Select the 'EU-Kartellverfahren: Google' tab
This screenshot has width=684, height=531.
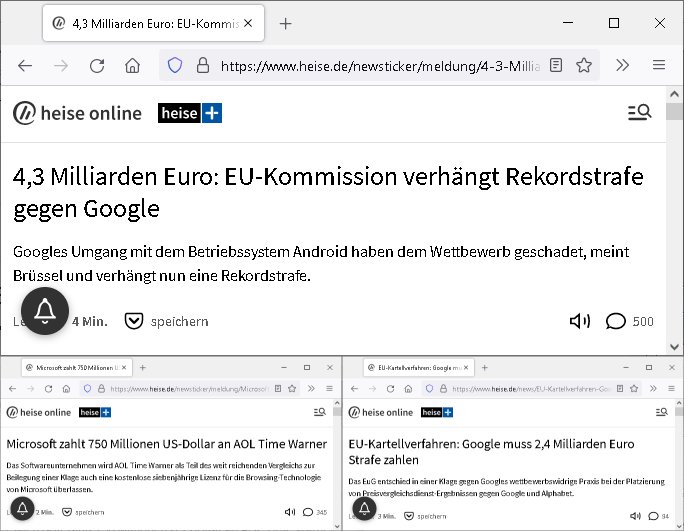tap(419, 368)
